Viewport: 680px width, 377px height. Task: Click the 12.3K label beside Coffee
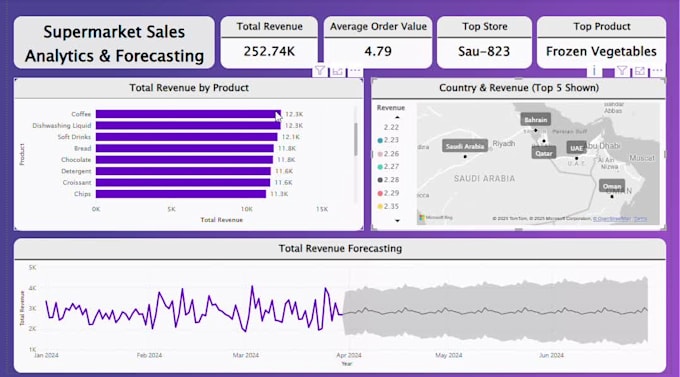[294, 114]
